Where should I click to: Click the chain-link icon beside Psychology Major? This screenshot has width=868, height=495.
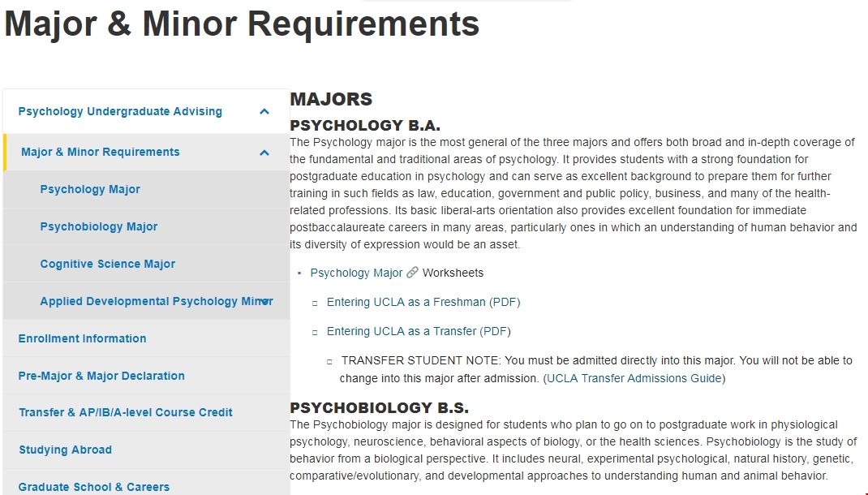tap(412, 273)
